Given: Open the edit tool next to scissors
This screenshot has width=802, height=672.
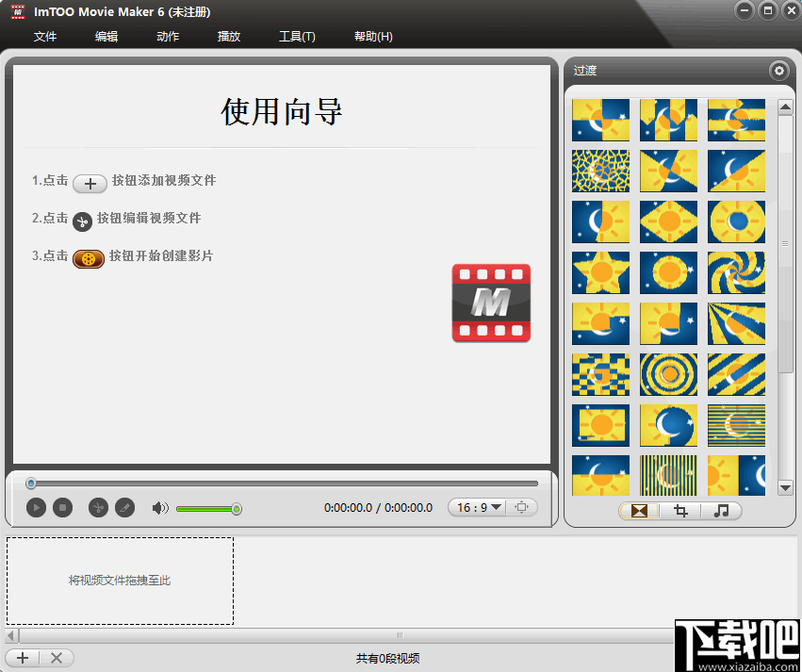Looking at the screenshot, I should point(124,508).
